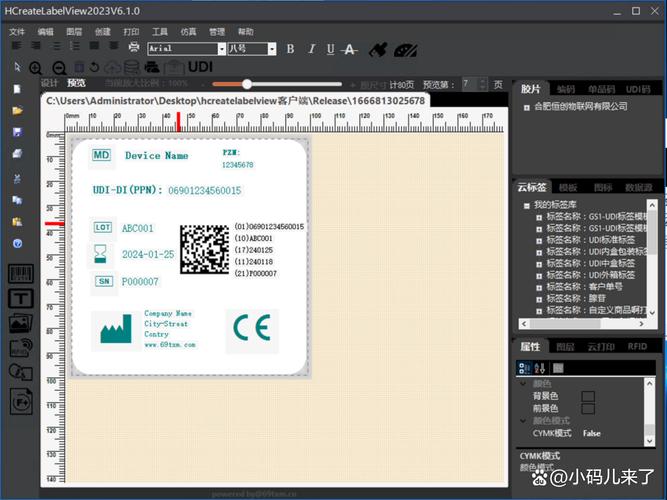Select the image insertion tool
The height and width of the screenshot is (500, 667).
pyautogui.click(x=20, y=323)
